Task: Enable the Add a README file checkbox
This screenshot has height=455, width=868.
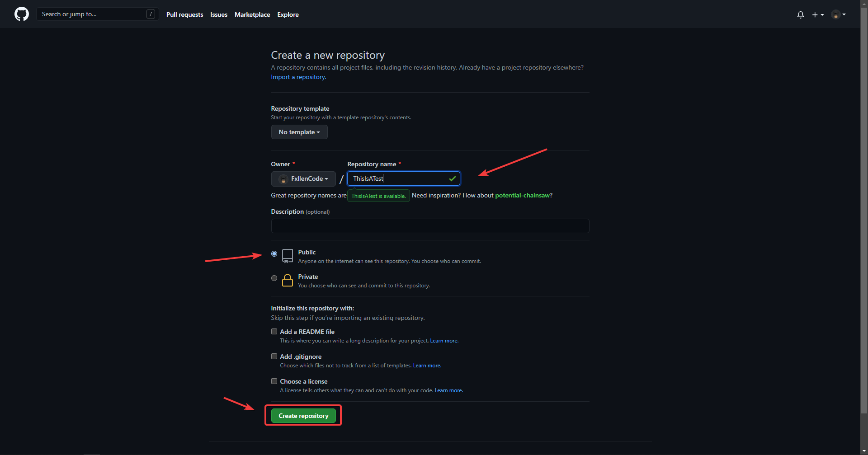Action: (274, 331)
